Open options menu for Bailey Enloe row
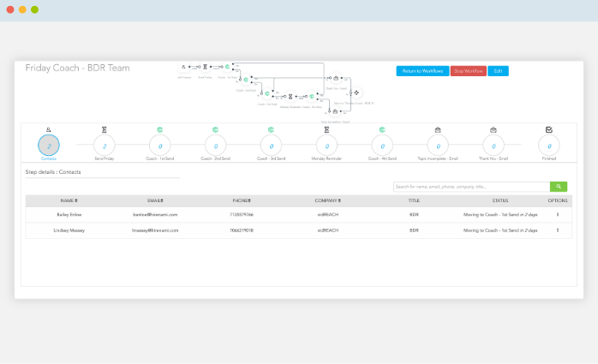 click(x=558, y=215)
